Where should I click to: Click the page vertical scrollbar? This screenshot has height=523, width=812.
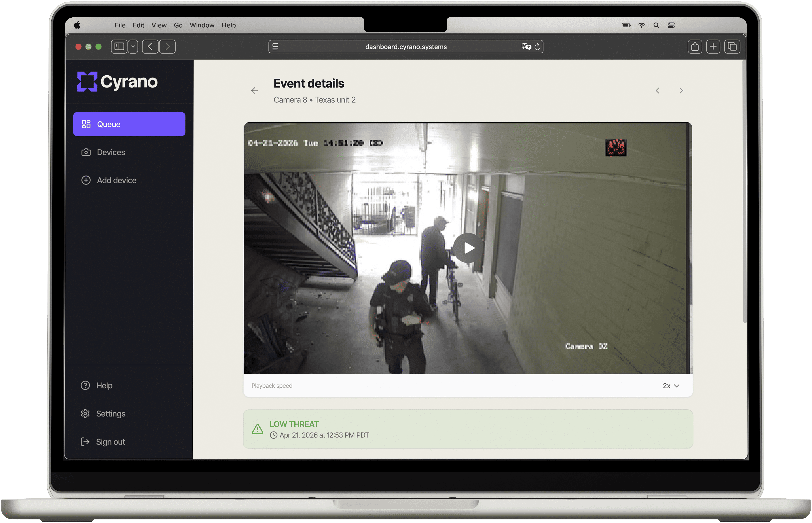pyautogui.click(x=744, y=192)
